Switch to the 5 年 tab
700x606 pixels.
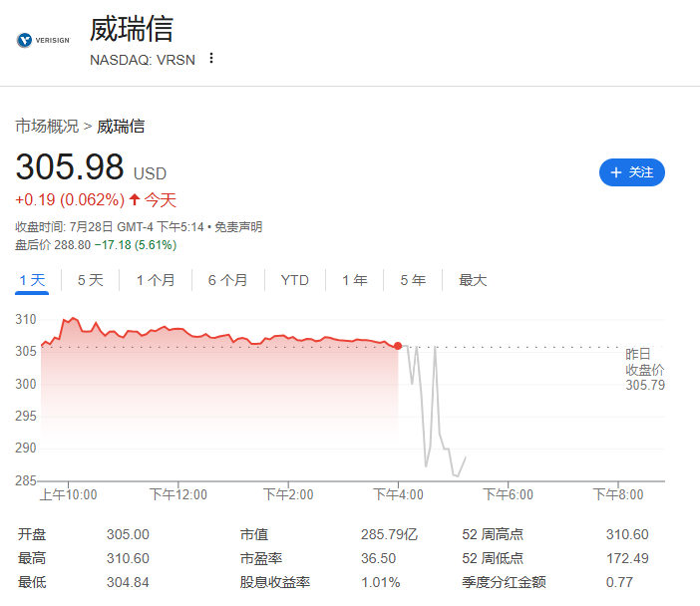point(413,280)
